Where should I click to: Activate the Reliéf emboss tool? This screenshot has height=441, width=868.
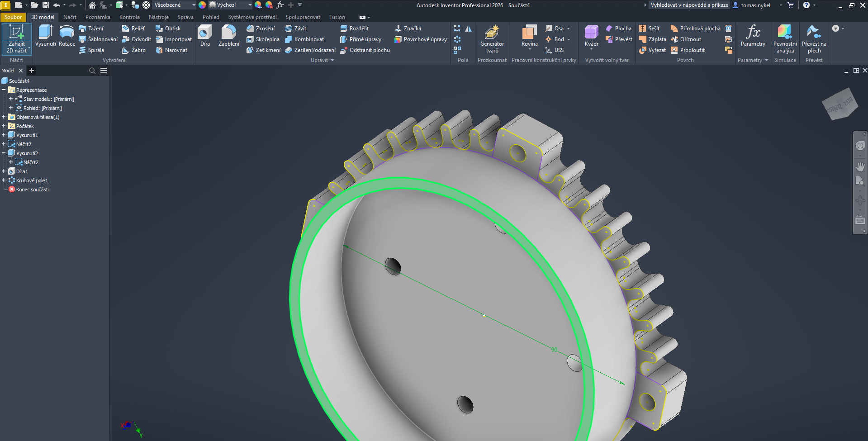coord(133,28)
